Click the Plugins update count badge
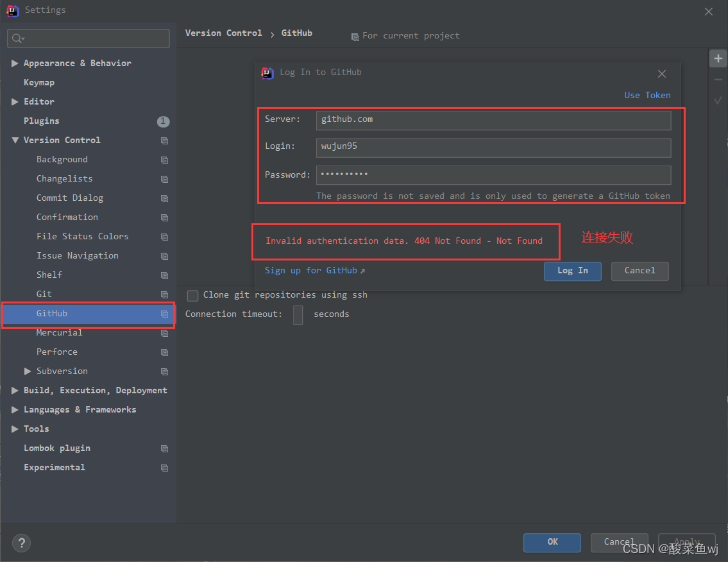The width and height of the screenshot is (728, 562). coord(163,121)
